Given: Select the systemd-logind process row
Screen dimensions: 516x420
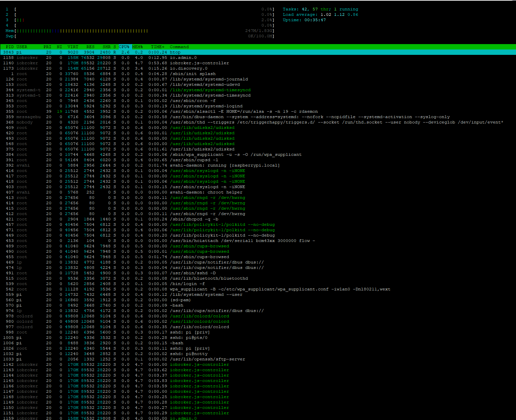Looking at the screenshot, I should pos(258,106).
